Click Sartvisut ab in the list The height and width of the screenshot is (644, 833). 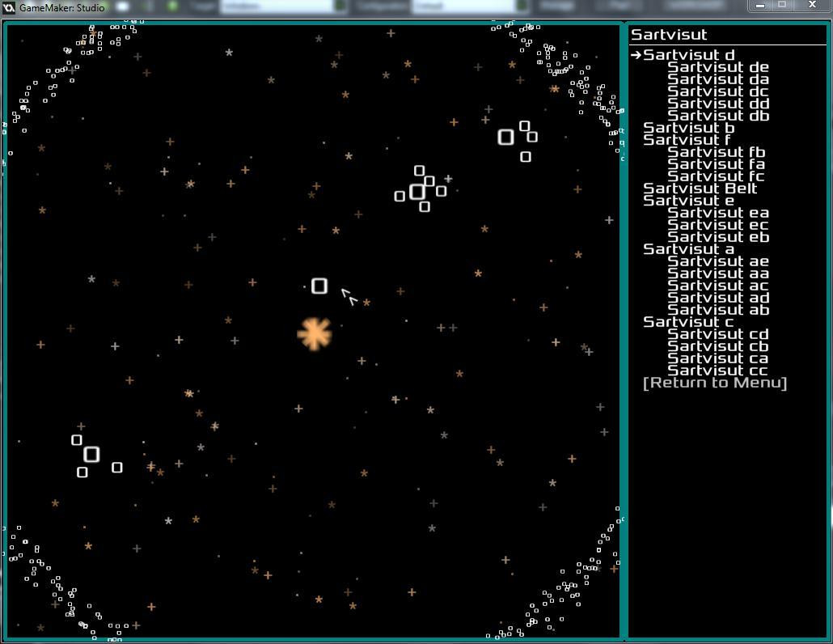[717, 311]
